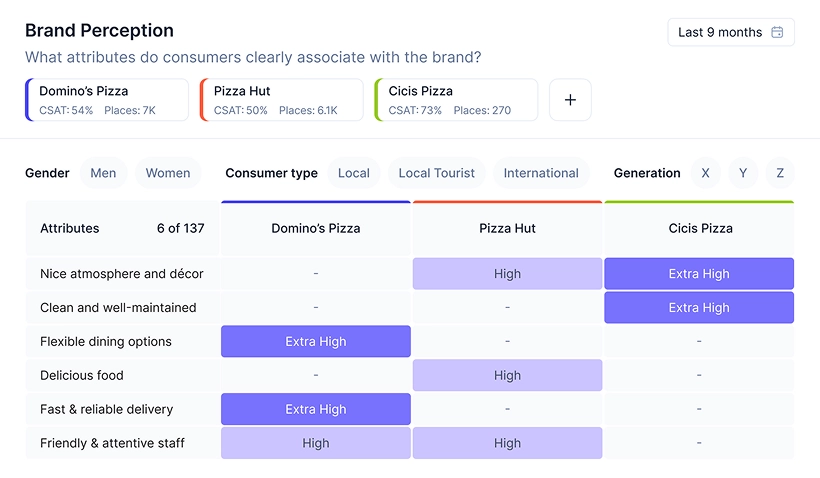Select the Cicis Pizza brand card
This screenshot has height=478, width=820.
coord(456,100)
